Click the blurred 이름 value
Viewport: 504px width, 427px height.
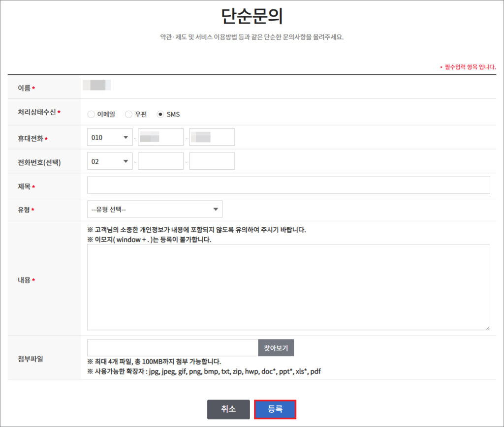coord(97,85)
